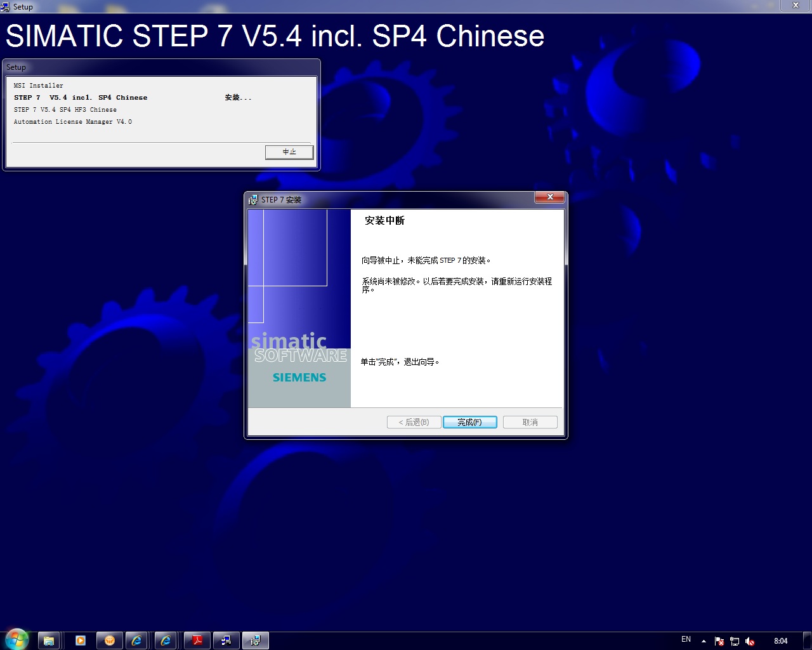Close the STEP 7 安装 dialog
The height and width of the screenshot is (650, 812).
click(x=550, y=197)
